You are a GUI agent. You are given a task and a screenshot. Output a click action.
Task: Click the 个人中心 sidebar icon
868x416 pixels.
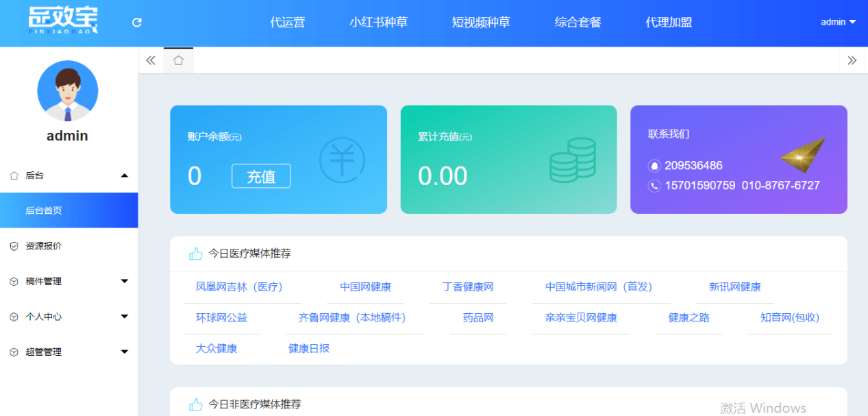click(12, 316)
